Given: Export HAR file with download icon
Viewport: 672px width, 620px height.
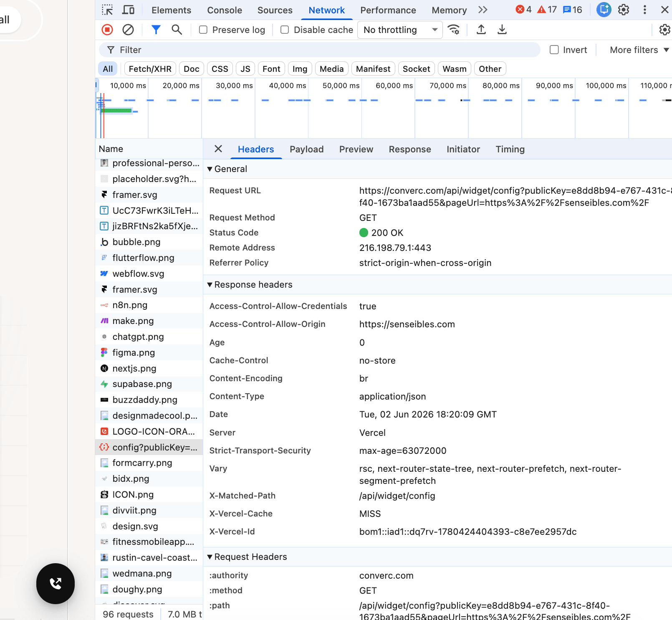Looking at the screenshot, I should 502,30.
